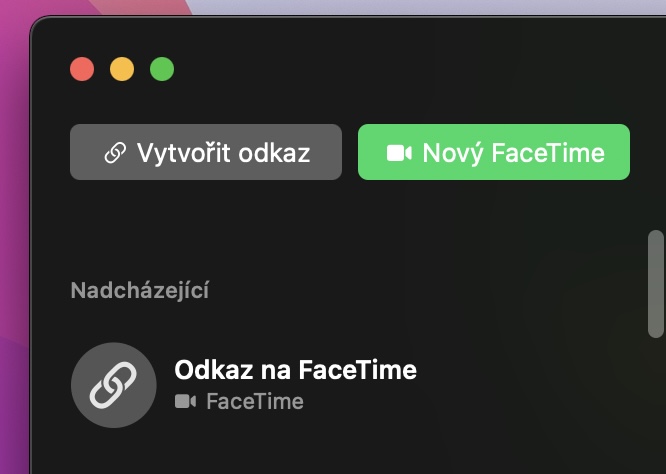Click the small camera icon beside FaceTime subtitle
Viewport: 666px width, 474px height.
(x=185, y=402)
